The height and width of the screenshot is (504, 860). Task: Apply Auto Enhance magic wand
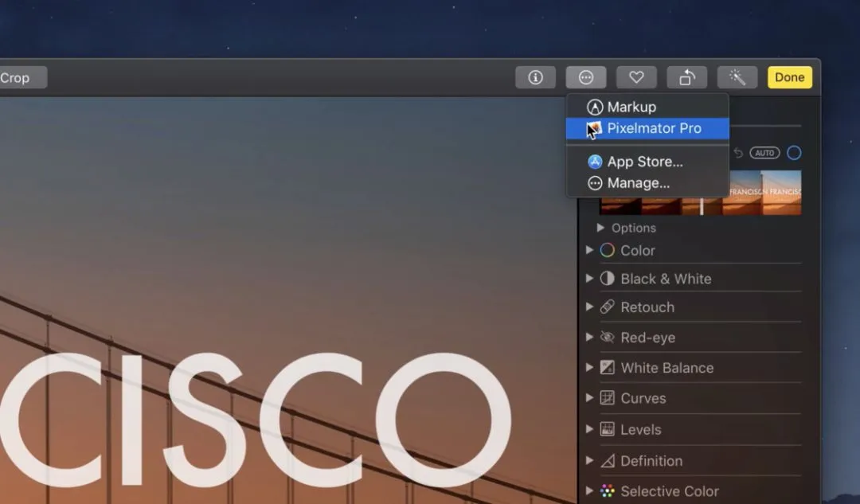[x=737, y=77]
